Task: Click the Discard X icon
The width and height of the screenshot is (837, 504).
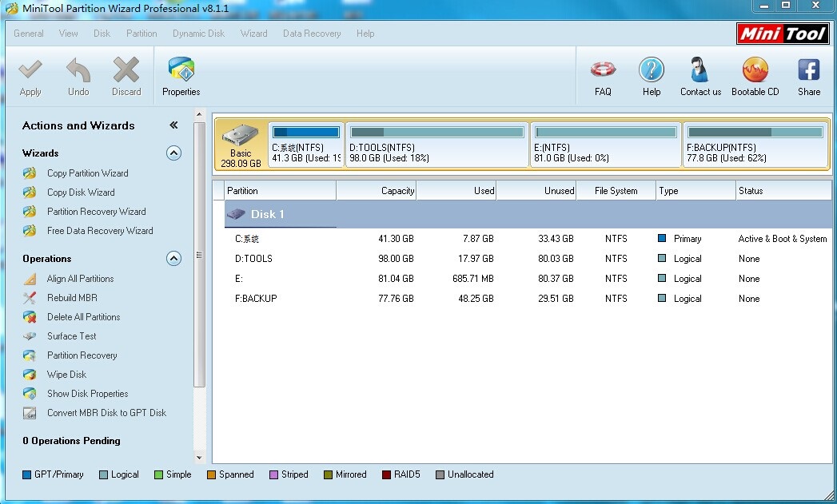Action: click(126, 69)
